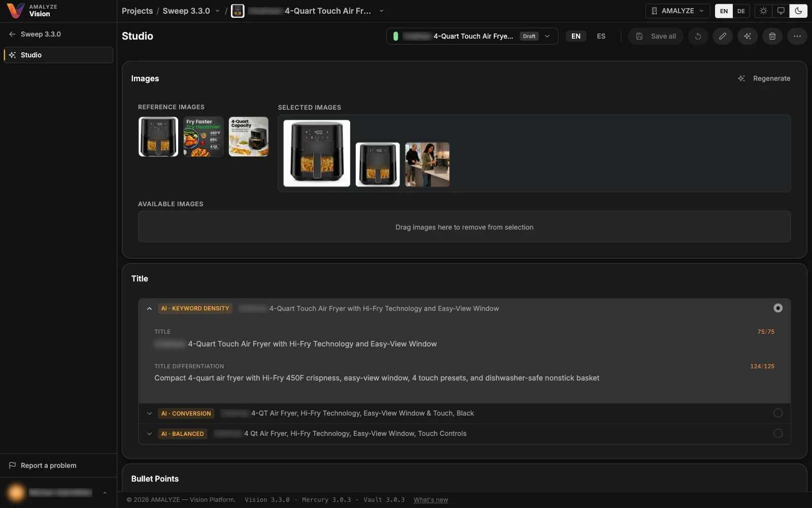Click the 124/125 character counter

tap(762, 366)
